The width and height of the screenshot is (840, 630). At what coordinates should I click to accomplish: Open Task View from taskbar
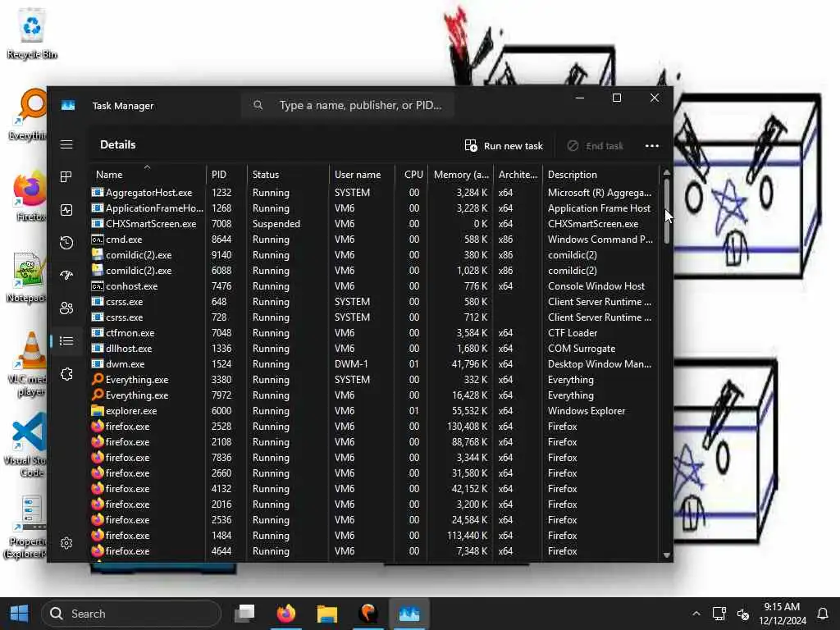(x=244, y=614)
